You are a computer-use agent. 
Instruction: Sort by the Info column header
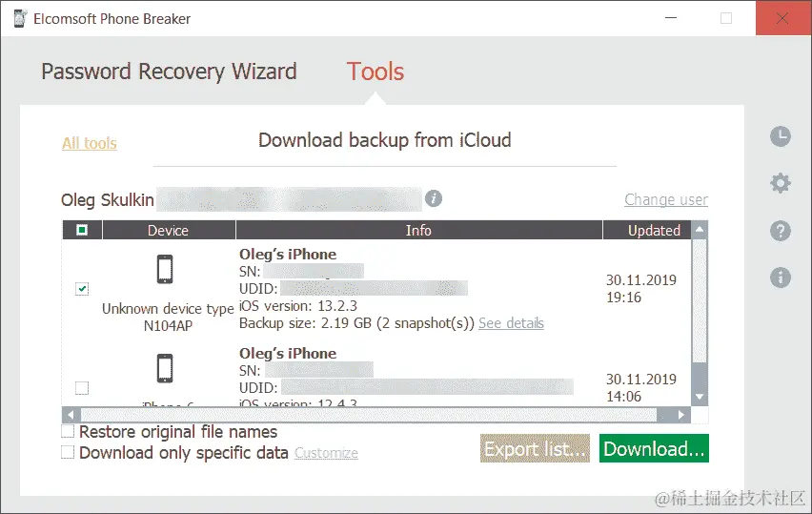click(x=419, y=230)
